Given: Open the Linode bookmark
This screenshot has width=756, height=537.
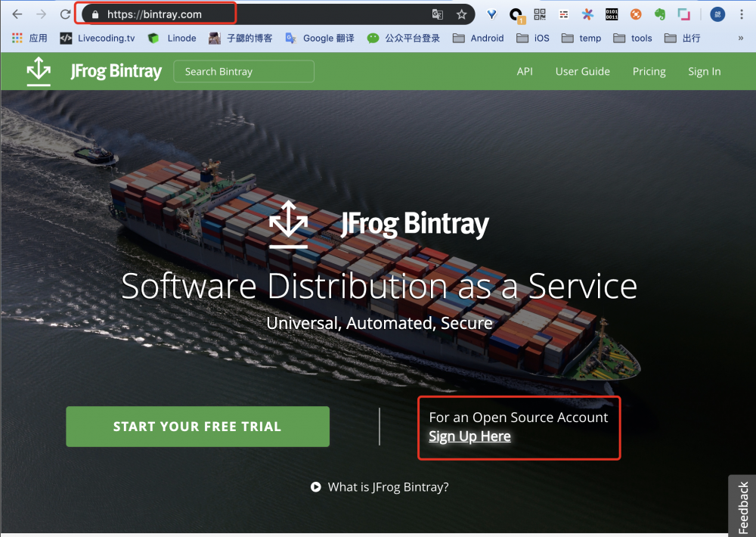Looking at the screenshot, I should (172, 38).
